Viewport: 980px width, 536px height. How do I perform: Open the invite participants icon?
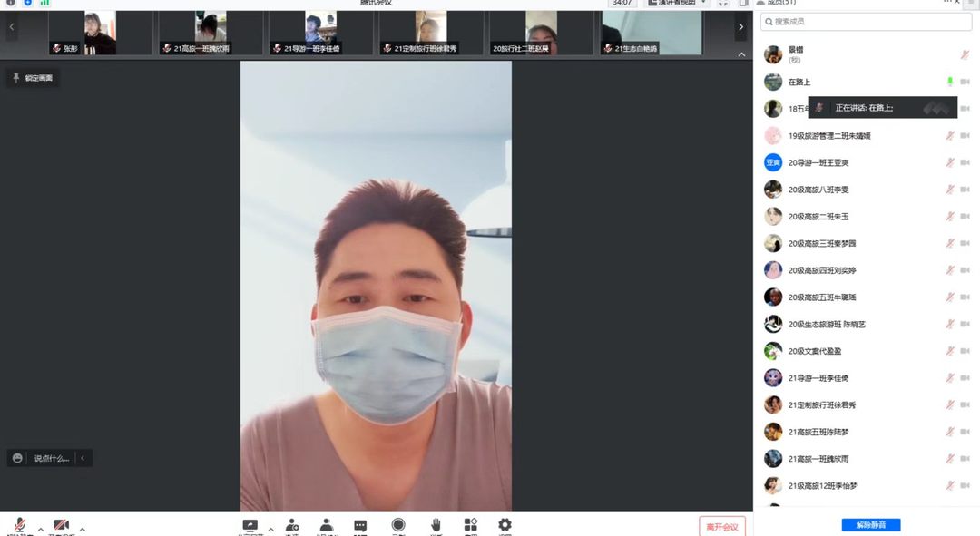[x=292, y=525]
